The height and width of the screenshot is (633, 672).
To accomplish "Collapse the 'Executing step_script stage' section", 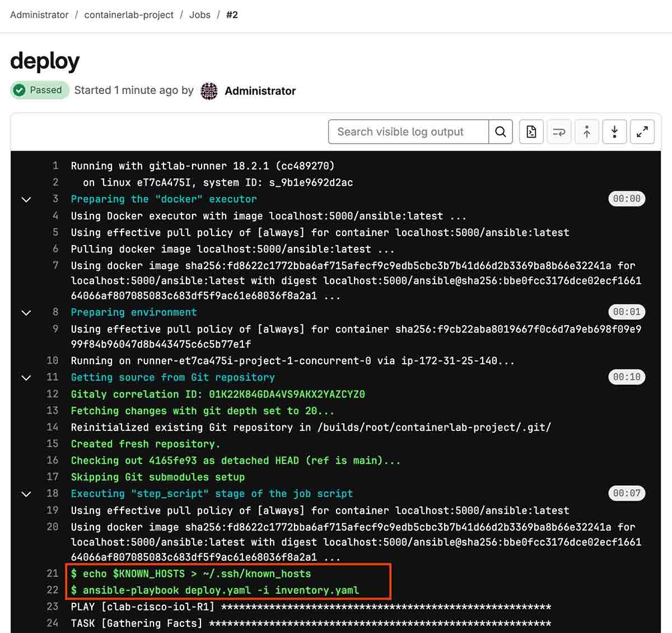I will click(x=26, y=494).
